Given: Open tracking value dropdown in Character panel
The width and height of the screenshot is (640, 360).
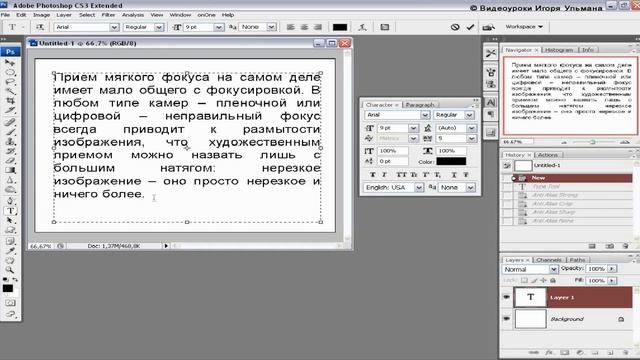Looking at the screenshot, I should (471, 138).
